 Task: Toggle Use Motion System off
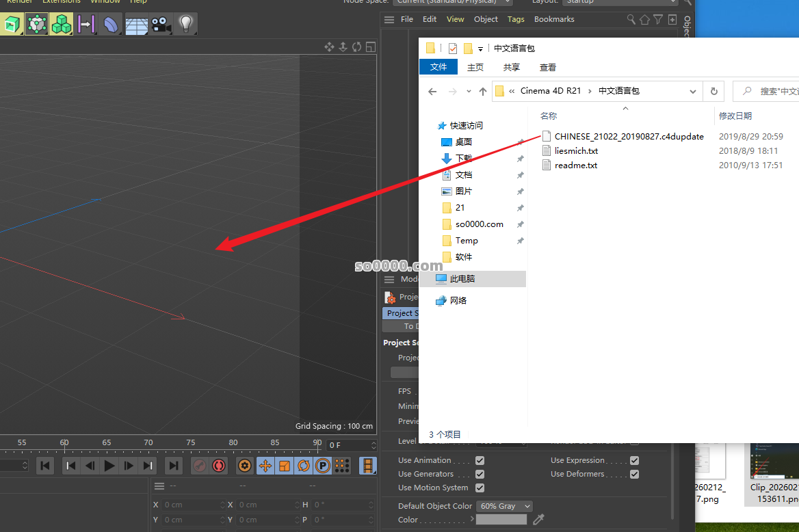tap(480, 488)
